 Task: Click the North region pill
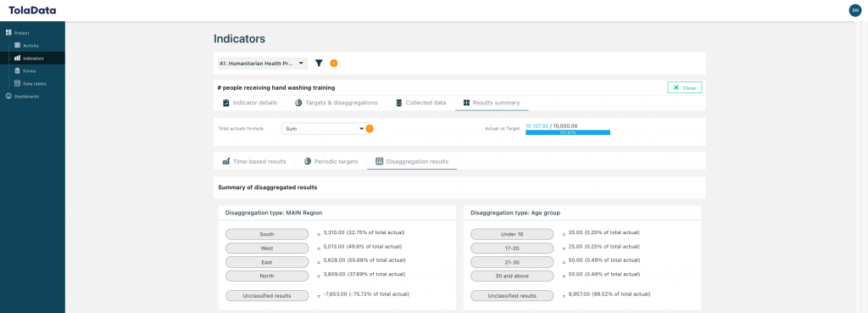[x=267, y=276]
